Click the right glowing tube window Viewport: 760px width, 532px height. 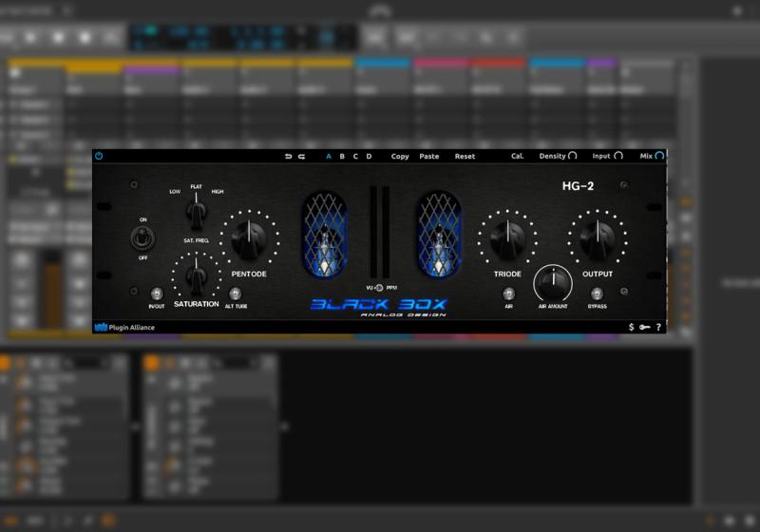pos(438,235)
